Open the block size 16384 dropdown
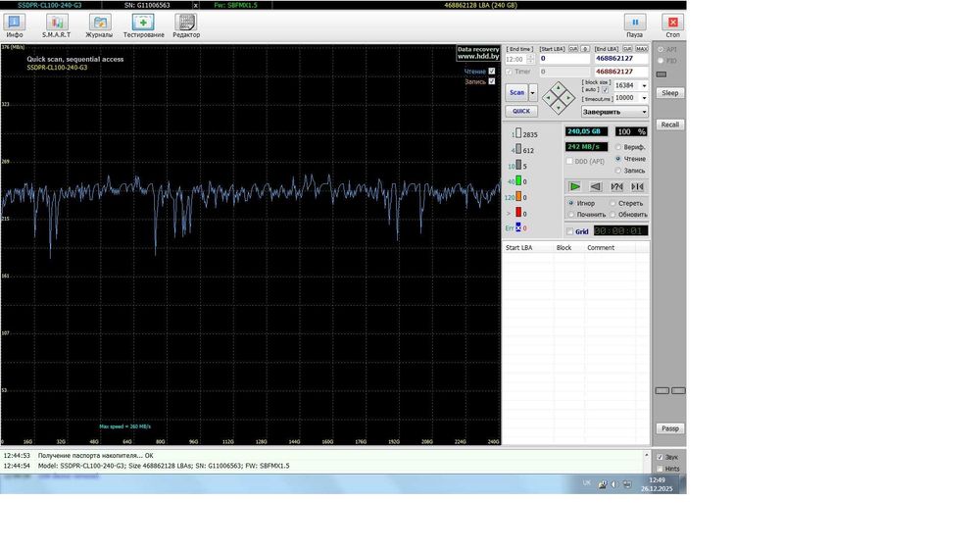The image size is (980, 552). pos(644,85)
